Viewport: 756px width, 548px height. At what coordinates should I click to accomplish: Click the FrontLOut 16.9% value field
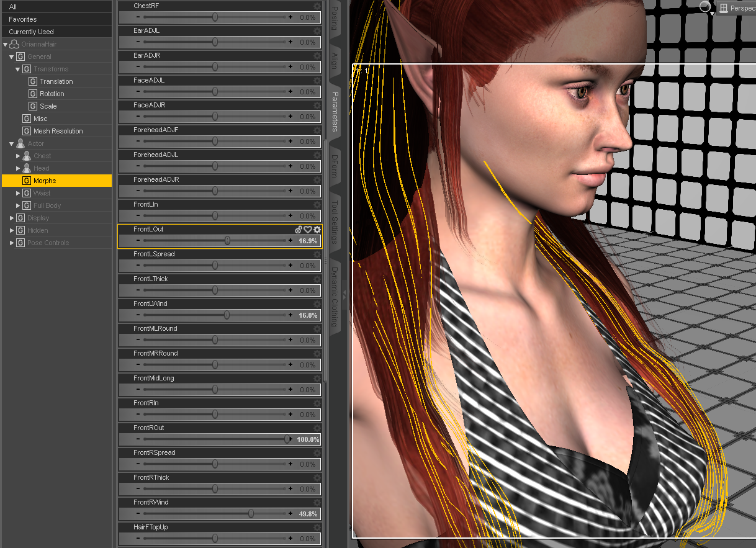tap(308, 241)
